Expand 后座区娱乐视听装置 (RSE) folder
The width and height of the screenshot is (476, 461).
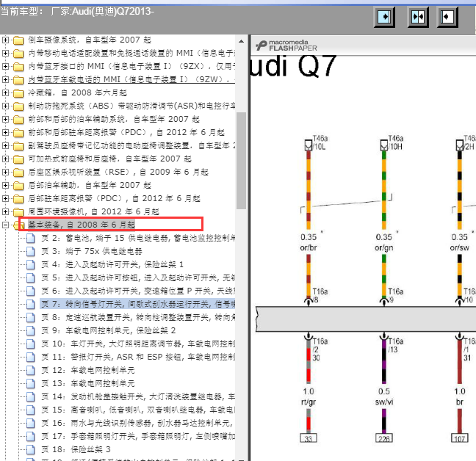click(5, 172)
